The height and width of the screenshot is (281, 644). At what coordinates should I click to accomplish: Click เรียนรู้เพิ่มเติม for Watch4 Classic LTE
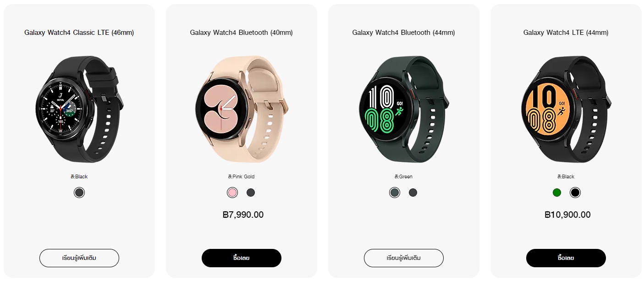(x=79, y=258)
